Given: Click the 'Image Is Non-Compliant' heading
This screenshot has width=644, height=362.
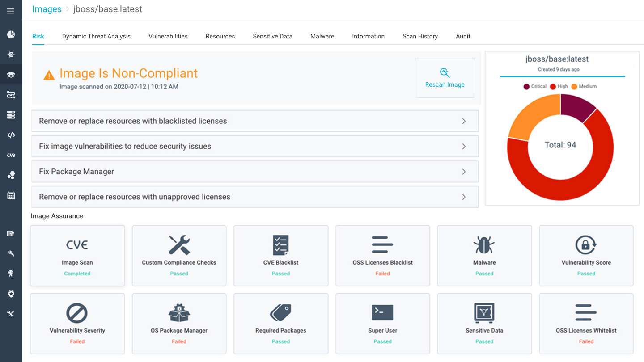Looking at the screenshot, I should 128,73.
